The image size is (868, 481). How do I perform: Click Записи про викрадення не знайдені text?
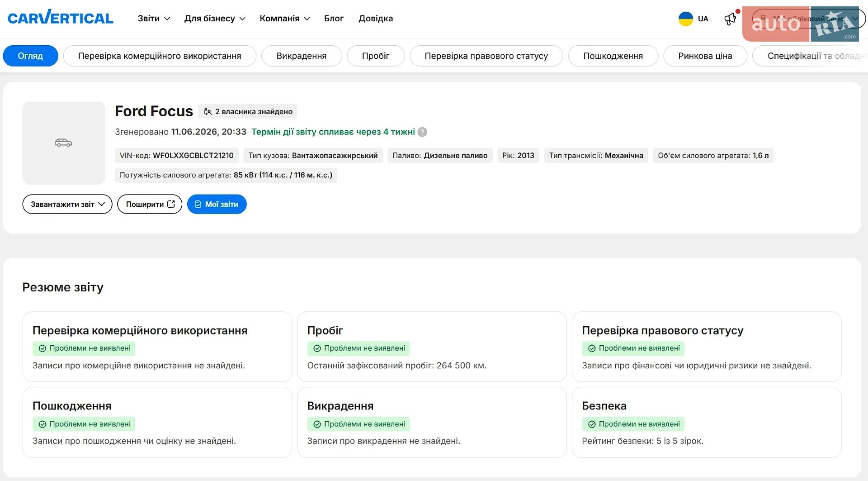[x=384, y=441]
